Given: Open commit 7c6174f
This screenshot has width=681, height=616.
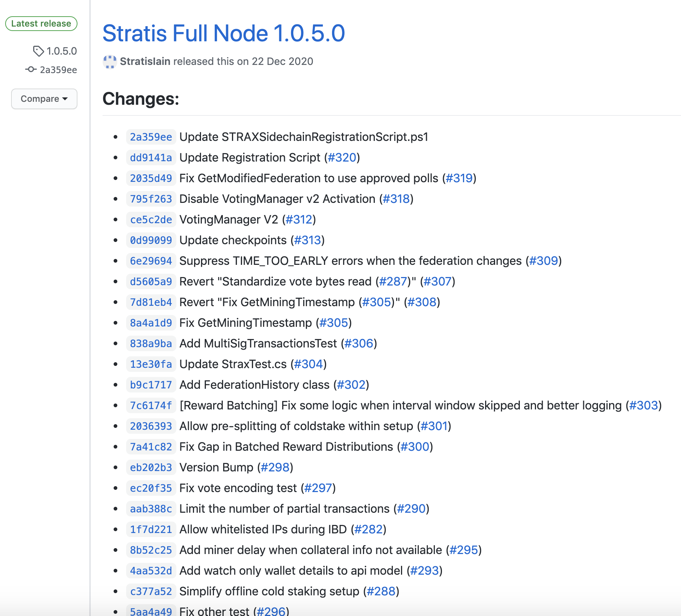Looking at the screenshot, I should pyautogui.click(x=151, y=405).
